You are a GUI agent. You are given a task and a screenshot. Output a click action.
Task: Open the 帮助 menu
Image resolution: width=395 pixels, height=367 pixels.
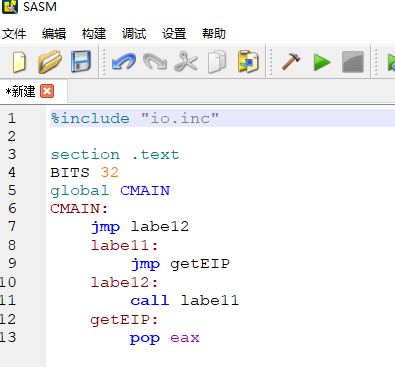pyautogui.click(x=214, y=34)
